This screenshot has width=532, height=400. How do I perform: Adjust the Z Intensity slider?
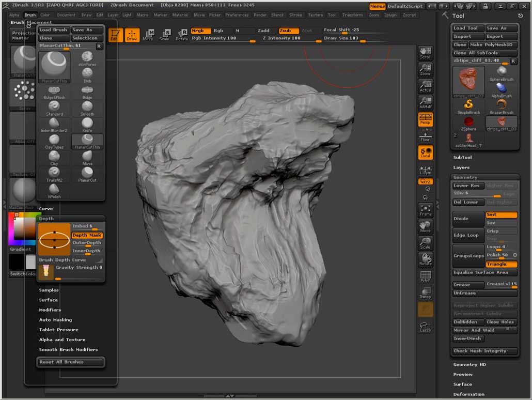tap(290, 39)
